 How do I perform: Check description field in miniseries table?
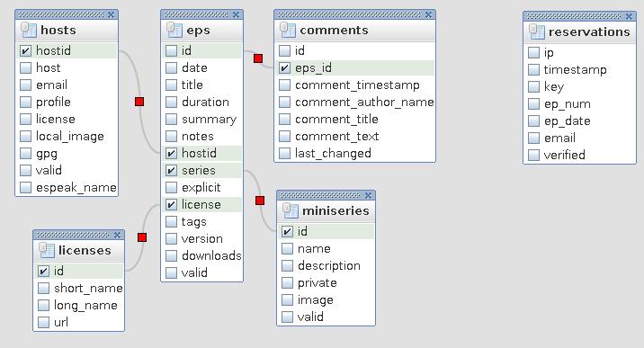tap(288, 266)
